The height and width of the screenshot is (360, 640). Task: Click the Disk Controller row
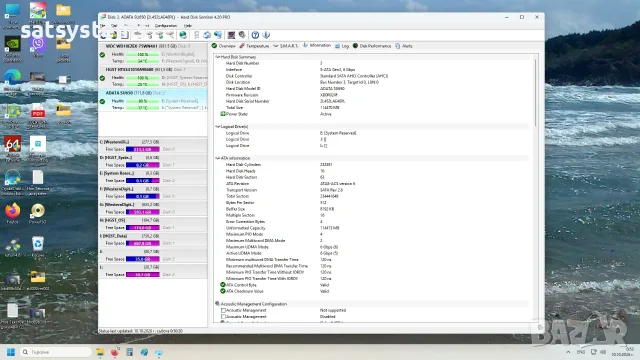(371, 76)
